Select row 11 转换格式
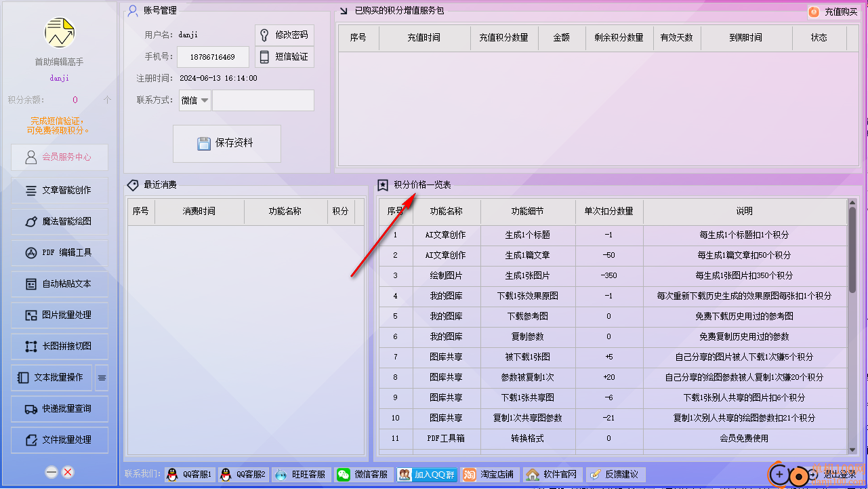 (x=613, y=439)
